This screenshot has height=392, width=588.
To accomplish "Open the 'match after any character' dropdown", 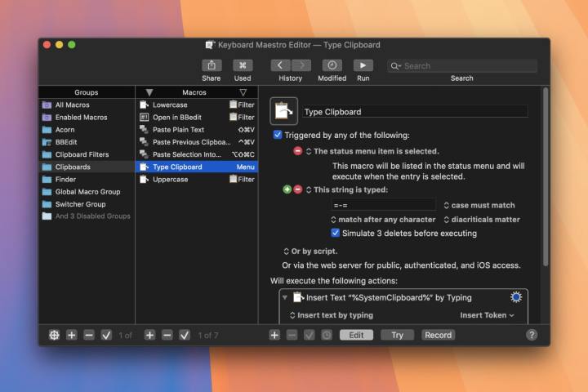I will click(383, 220).
